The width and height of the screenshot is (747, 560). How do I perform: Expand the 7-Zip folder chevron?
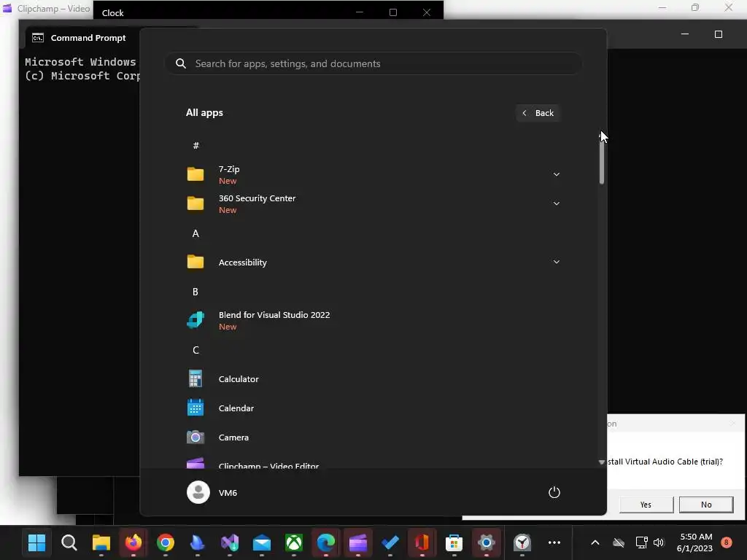click(556, 174)
